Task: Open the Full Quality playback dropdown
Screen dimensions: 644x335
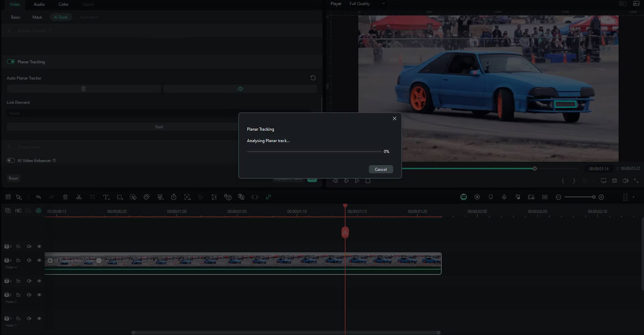Action: pyautogui.click(x=367, y=4)
